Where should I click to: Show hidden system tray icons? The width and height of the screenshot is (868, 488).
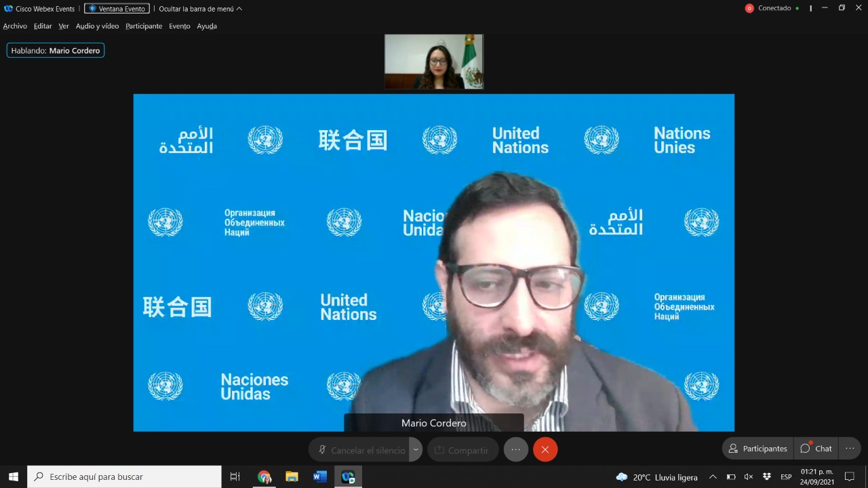(713, 477)
